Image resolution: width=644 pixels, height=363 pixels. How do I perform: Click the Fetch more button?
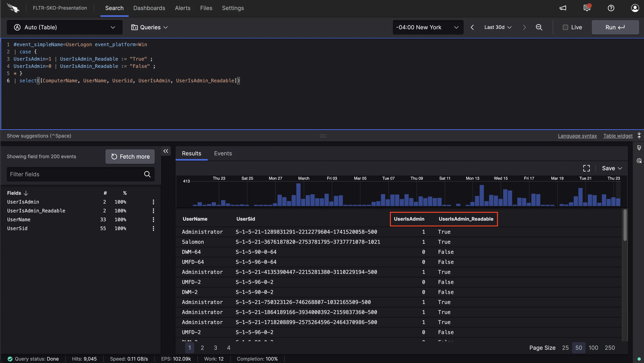point(130,156)
